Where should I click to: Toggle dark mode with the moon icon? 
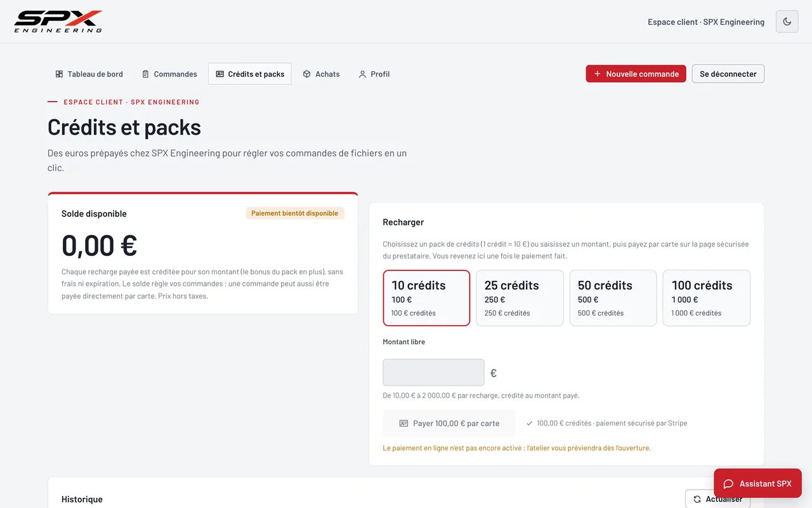point(787,22)
